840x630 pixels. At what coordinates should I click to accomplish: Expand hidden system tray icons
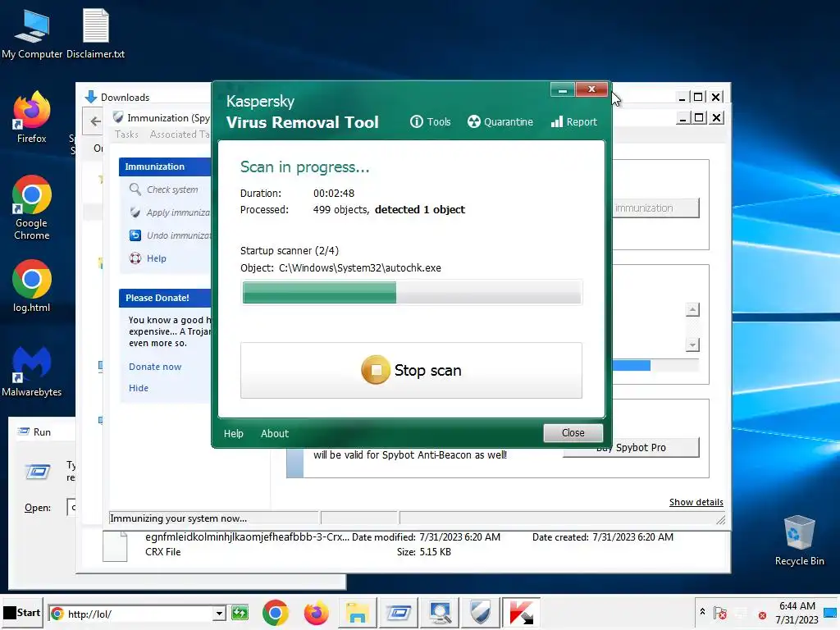[702, 612]
